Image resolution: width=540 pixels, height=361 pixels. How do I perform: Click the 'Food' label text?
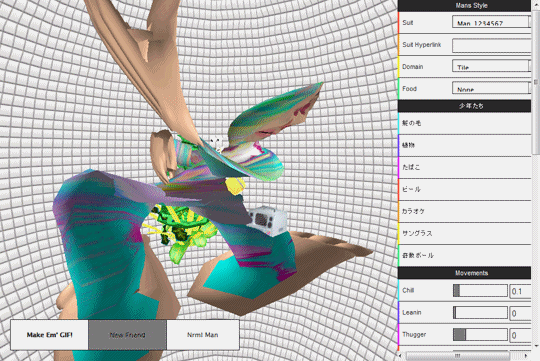tap(409, 89)
